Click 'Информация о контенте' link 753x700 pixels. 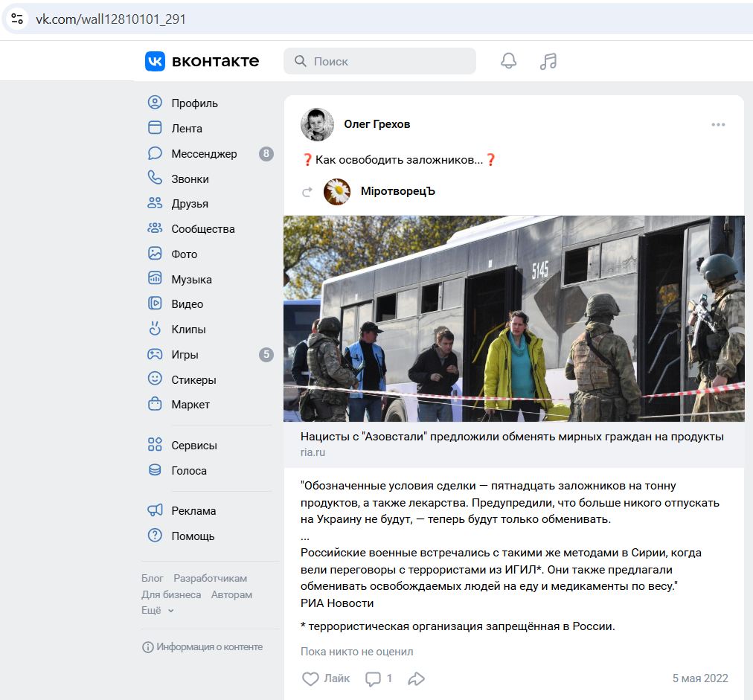(x=208, y=647)
